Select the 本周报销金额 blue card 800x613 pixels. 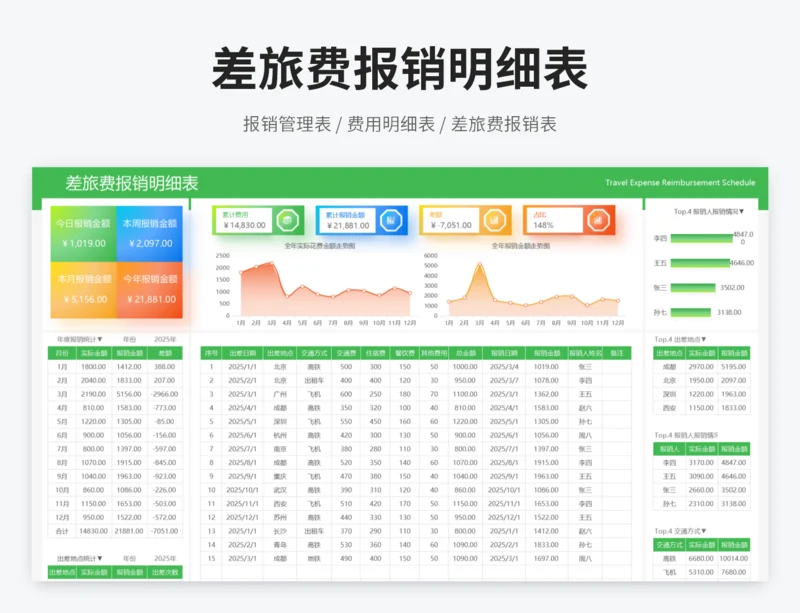(x=149, y=234)
